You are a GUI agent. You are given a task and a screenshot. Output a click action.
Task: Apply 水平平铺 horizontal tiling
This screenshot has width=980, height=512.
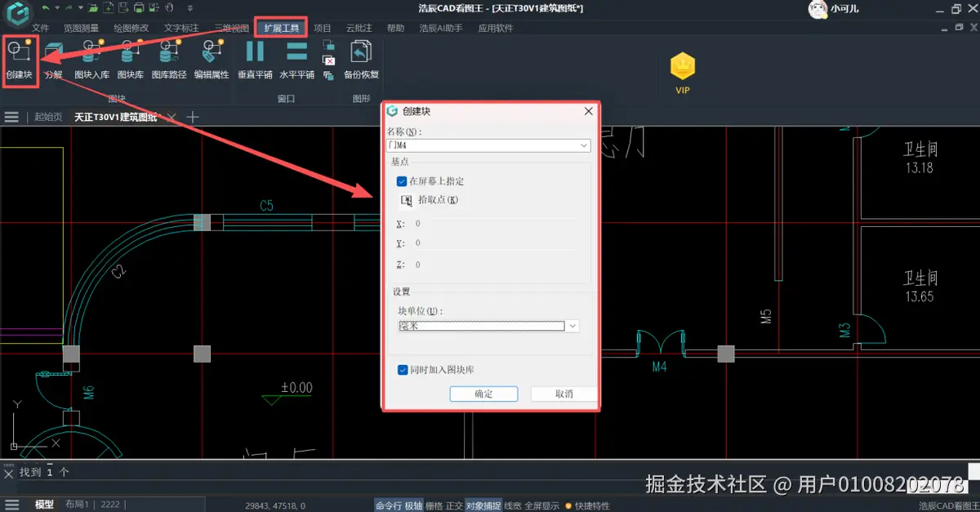pos(296,59)
